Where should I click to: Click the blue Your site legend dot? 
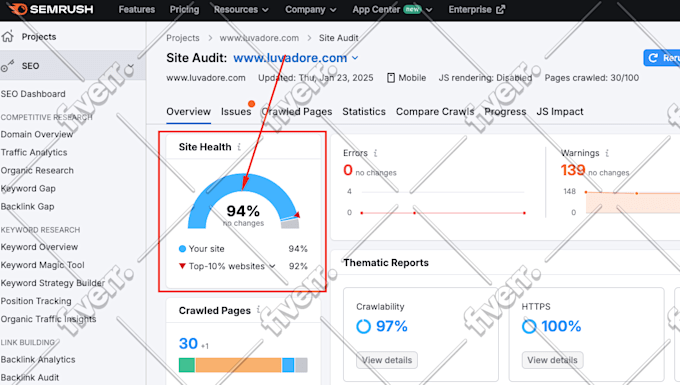point(182,248)
